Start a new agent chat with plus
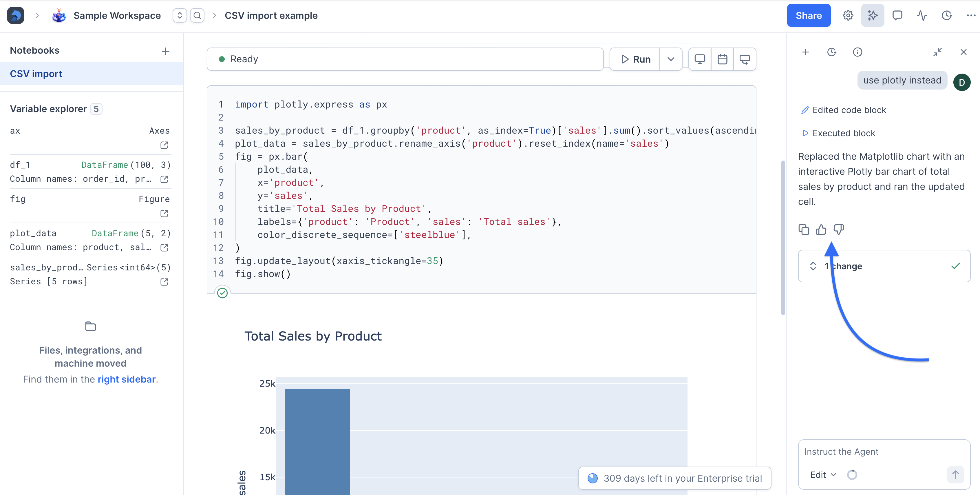The width and height of the screenshot is (980, 495). pos(805,52)
